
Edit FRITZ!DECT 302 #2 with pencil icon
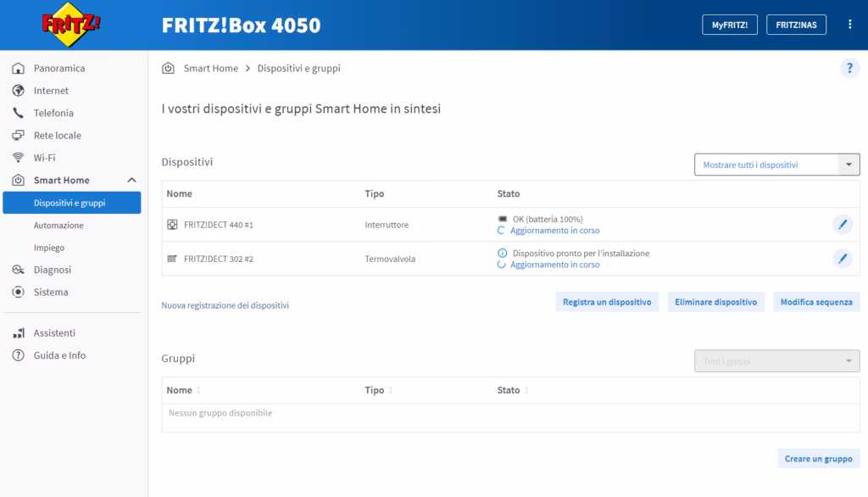[x=843, y=259]
